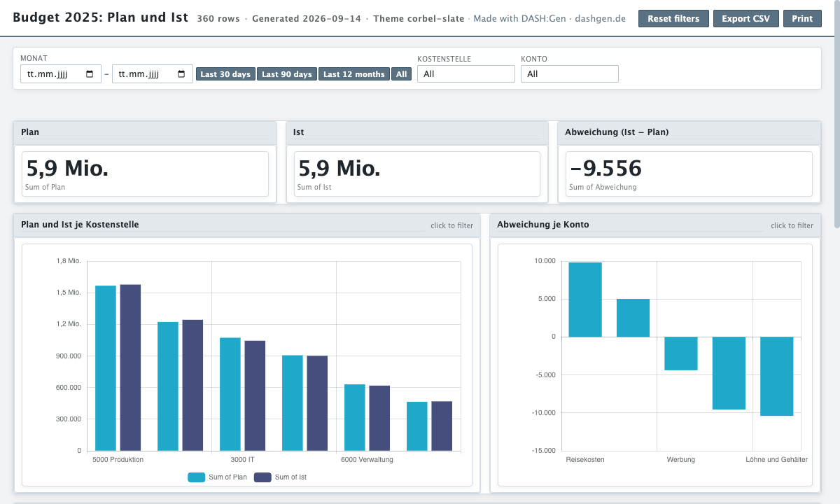Click the "Theme corbel-slate" header text
Screen dimensions: 840x504
pos(419,19)
